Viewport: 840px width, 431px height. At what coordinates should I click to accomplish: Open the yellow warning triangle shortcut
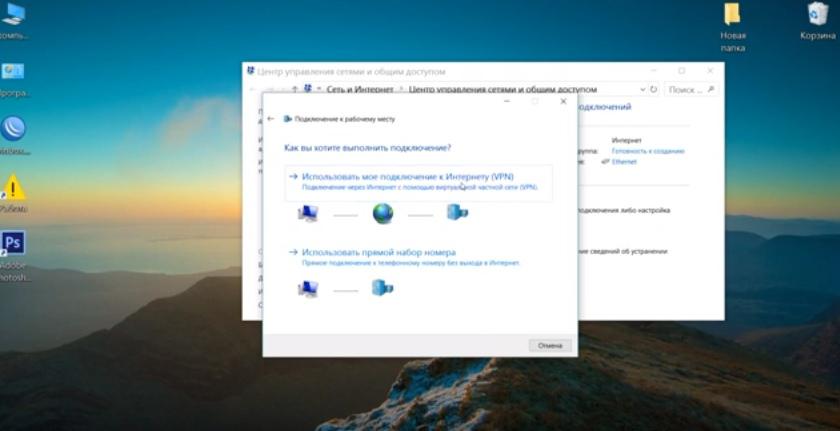13,187
